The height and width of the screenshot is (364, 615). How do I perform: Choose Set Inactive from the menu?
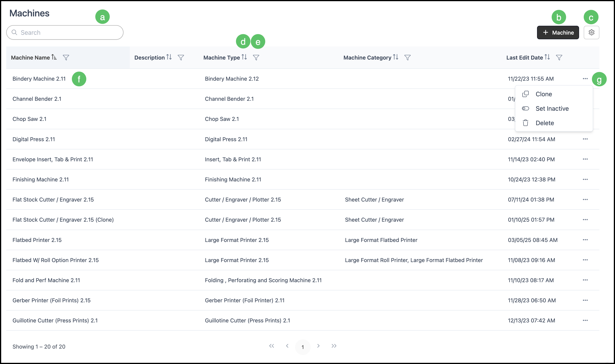[x=552, y=108]
